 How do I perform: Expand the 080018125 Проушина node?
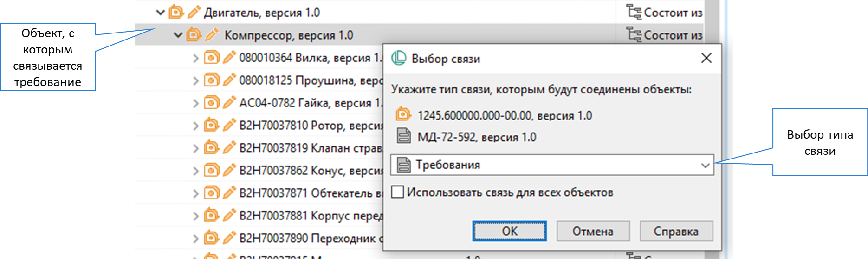coord(195,80)
